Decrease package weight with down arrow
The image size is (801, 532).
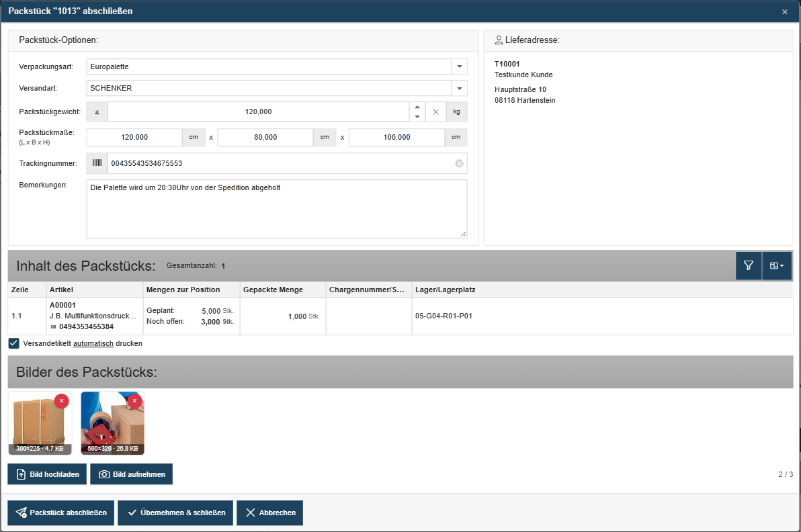pos(417,117)
